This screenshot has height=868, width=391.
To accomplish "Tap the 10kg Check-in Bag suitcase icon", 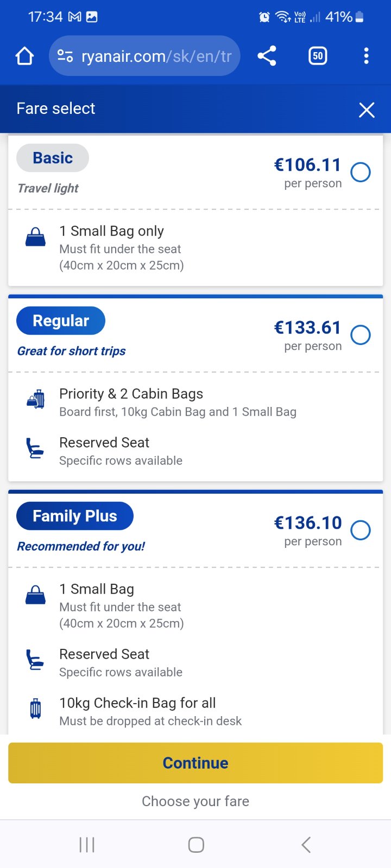I will coord(36,709).
